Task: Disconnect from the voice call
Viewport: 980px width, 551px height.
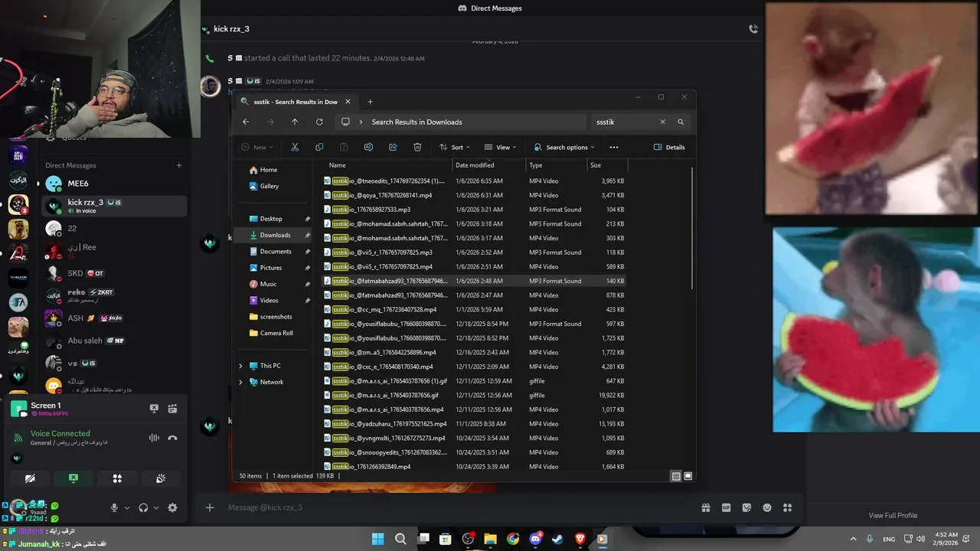Action: (x=172, y=438)
